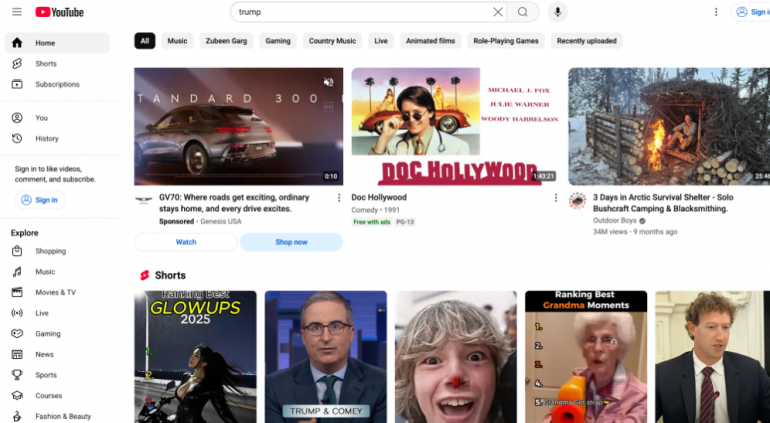The width and height of the screenshot is (770, 423).
Task: Click the sidebar Sign in button
Action: pyautogui.click(x=40, y=199)
